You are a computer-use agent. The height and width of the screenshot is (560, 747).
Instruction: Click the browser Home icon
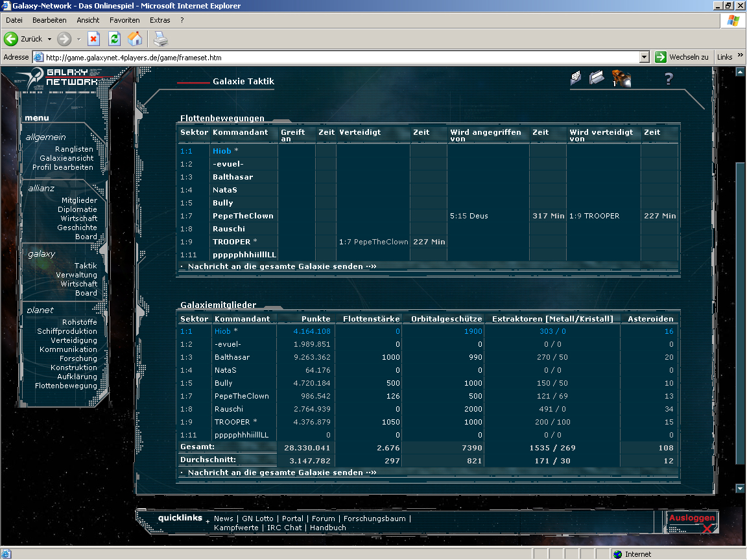click(x=135, y=39)
